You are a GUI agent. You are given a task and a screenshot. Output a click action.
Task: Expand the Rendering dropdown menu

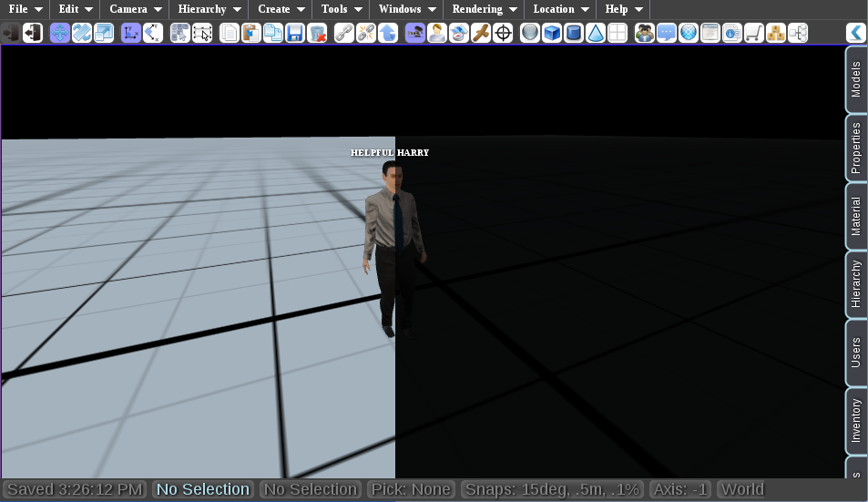[x=484, y=9]
